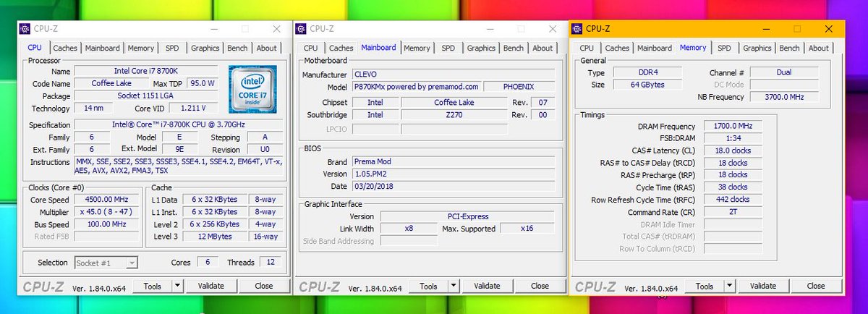
Task: Switch to Bench tab in the left CPU-Z window
Action: [x=237, y=48]
